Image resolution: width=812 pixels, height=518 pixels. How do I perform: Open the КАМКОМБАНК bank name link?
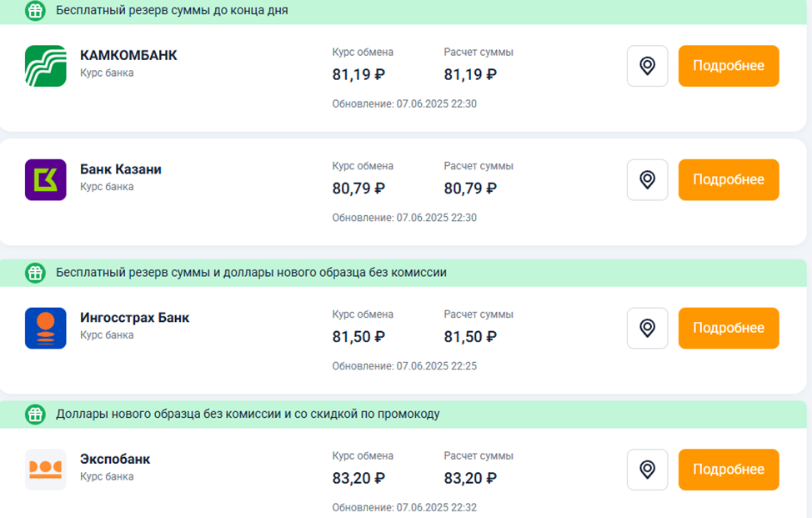click(x=128, y=56)
